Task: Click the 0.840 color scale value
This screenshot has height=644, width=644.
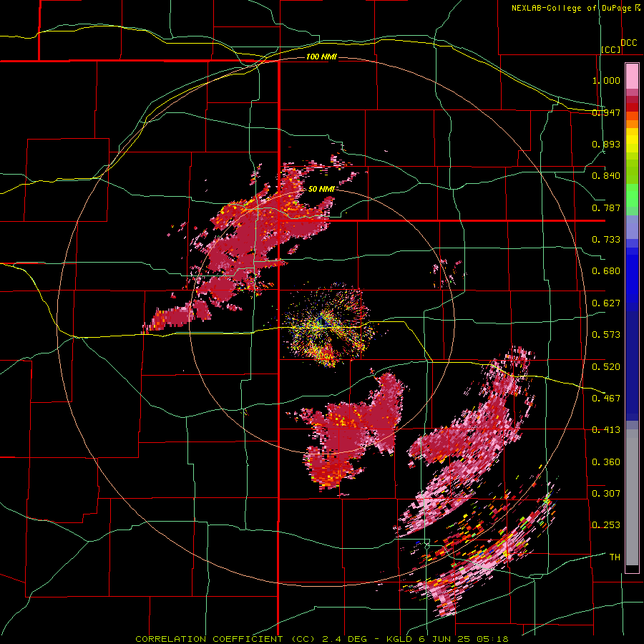Action: pos(606,176)
